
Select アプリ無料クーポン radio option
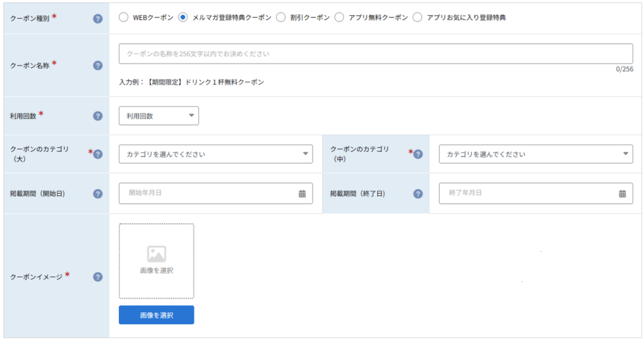(x=339, y=17)
